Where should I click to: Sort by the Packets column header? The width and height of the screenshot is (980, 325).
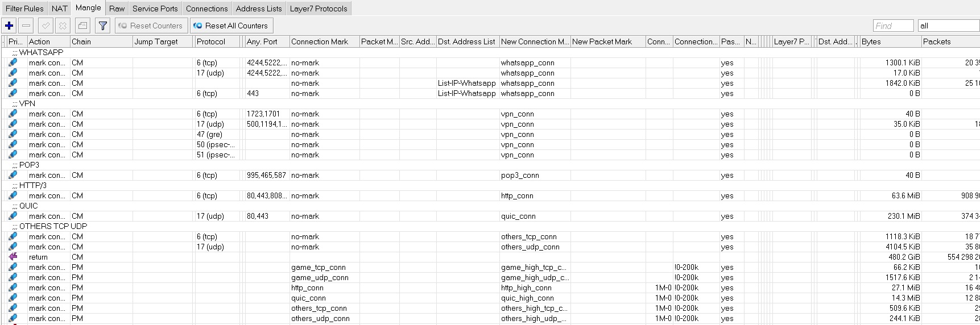point(950,41)
